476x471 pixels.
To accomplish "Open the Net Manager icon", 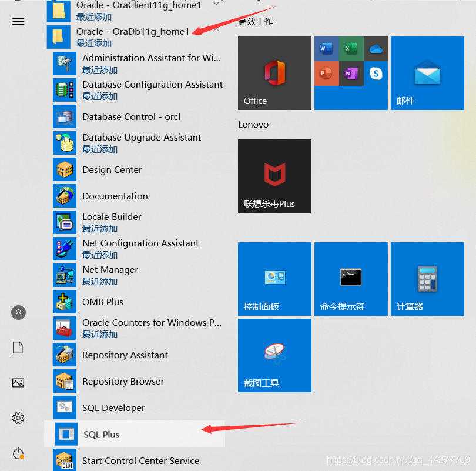I will point(65,275).
